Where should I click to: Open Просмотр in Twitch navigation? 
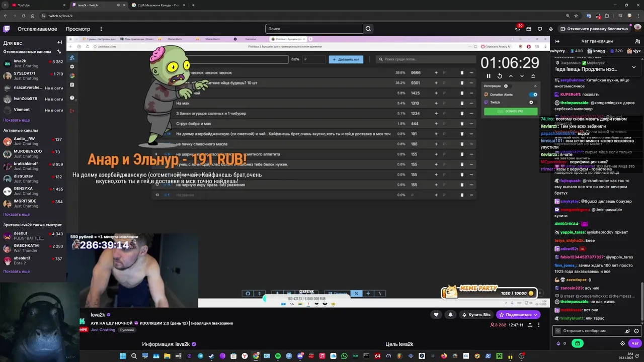pyautogui.click(x=78, y=29)
